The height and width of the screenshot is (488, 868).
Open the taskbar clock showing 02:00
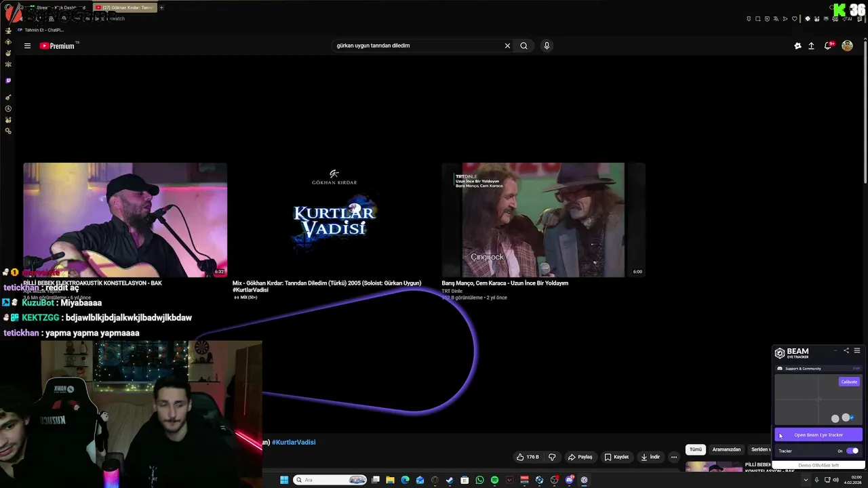coord(854,480)
